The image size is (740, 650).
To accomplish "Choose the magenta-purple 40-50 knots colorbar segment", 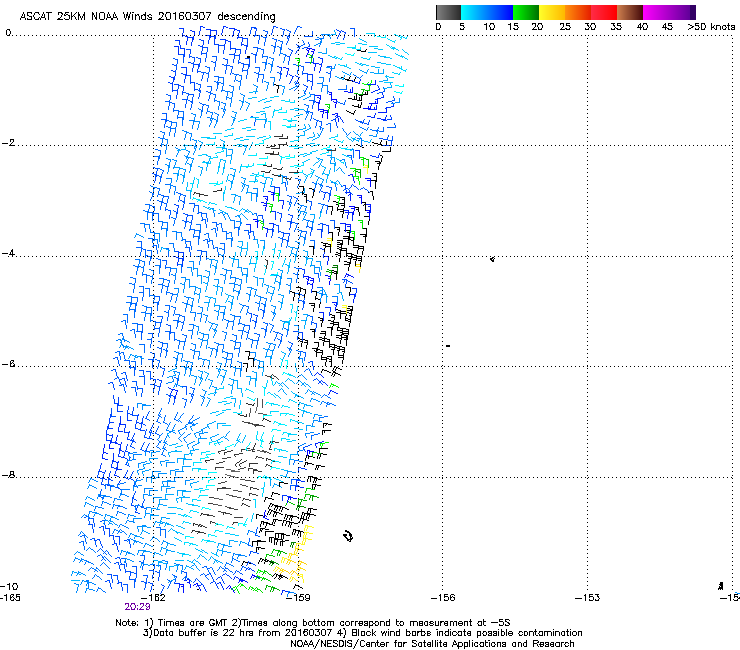I will [669, 12].
